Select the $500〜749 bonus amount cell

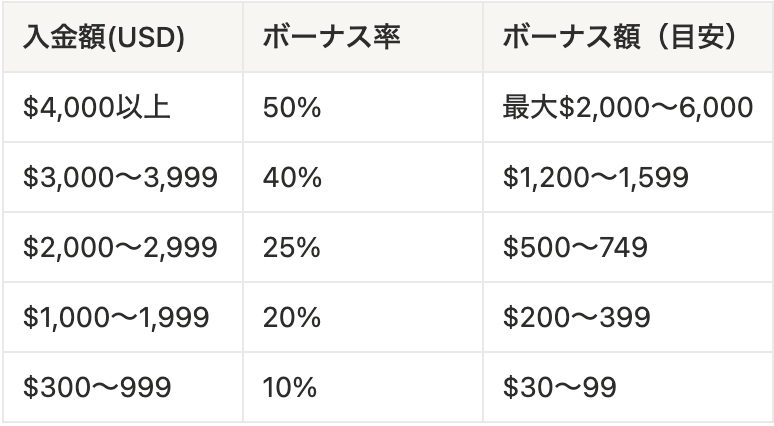click(x=575, y=247)
